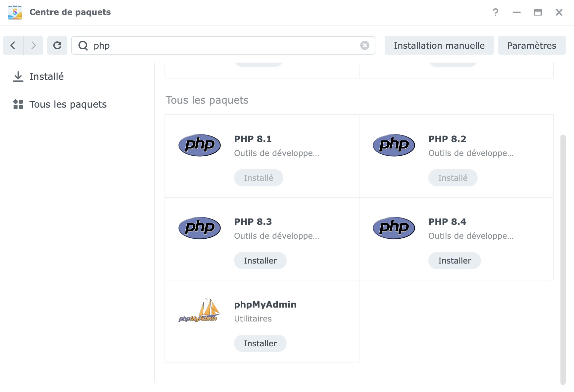Install the phpMyAdmin package
574x392 pixels.
(x=260, y=343)
